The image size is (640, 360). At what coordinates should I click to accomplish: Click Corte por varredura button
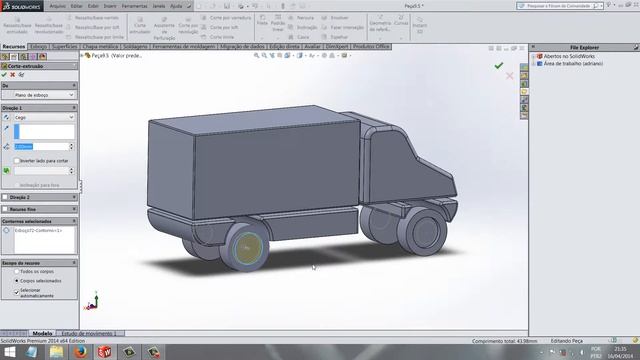point(226,18)
